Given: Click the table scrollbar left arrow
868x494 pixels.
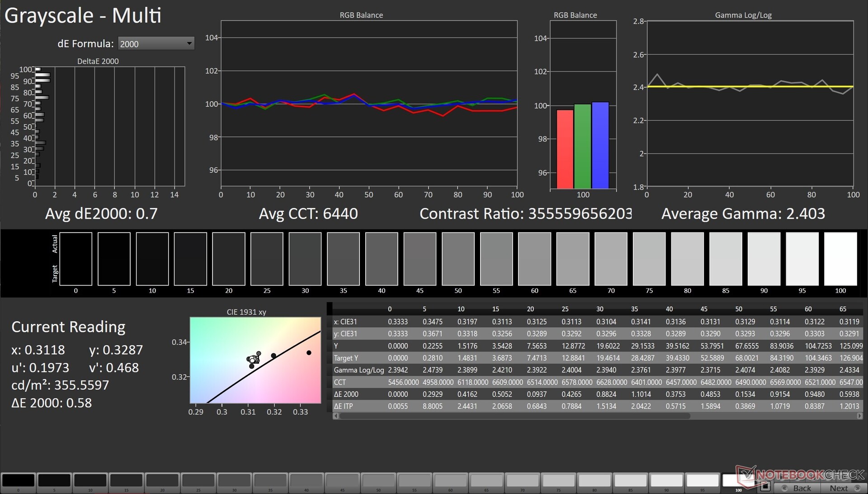Looking at the screenshot, I should tap(335, 416).
